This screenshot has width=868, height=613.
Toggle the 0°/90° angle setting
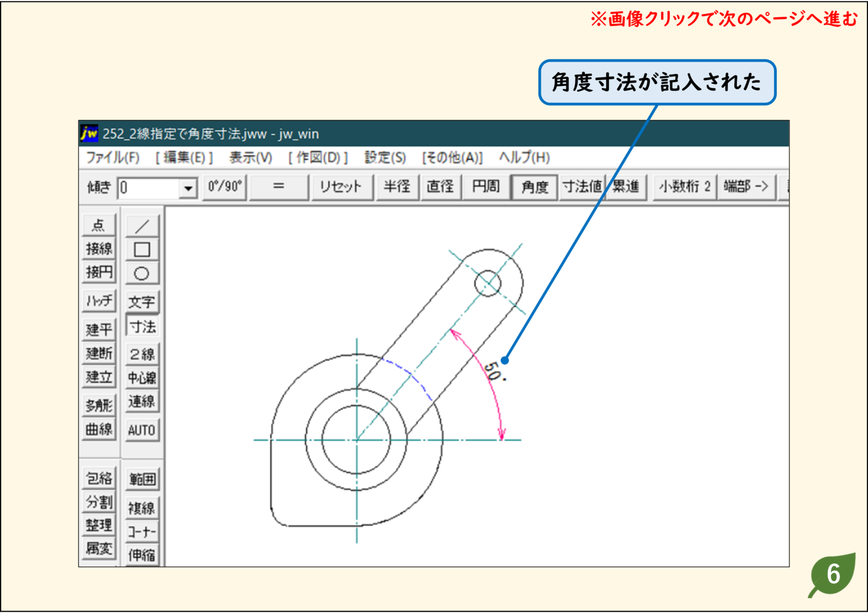tap(224, 187)
